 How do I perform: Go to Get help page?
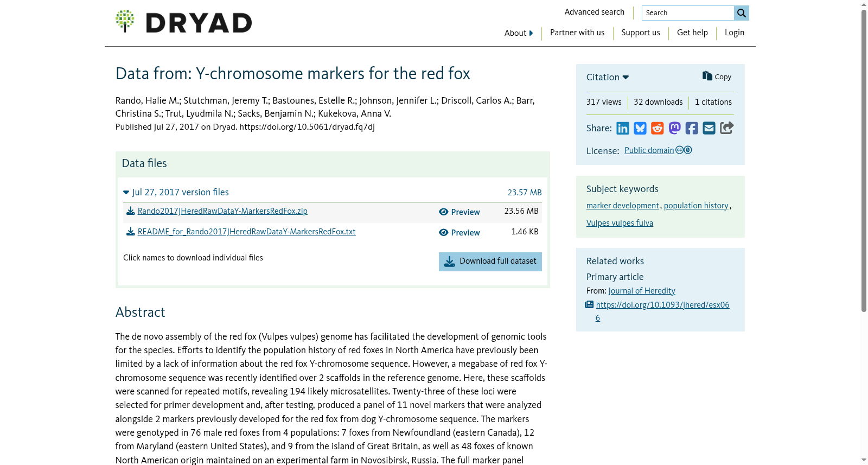click(x=692, y=33)
